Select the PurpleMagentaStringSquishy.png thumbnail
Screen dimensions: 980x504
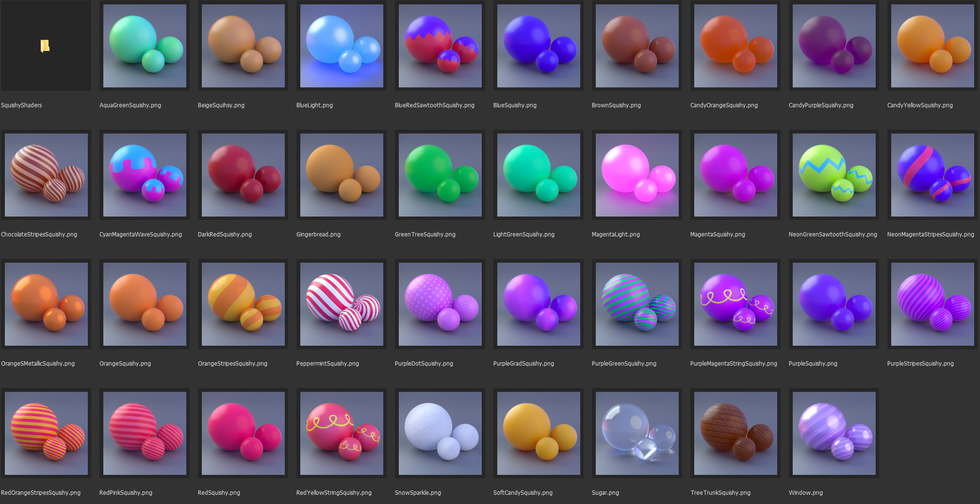pyautogui.click(x=735, y=304)
